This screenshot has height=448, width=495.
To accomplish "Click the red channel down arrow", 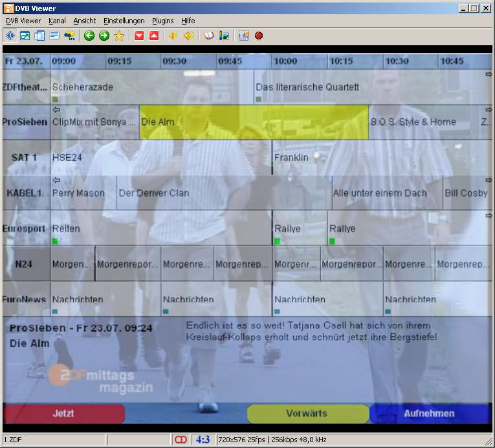I will (139, 36).
